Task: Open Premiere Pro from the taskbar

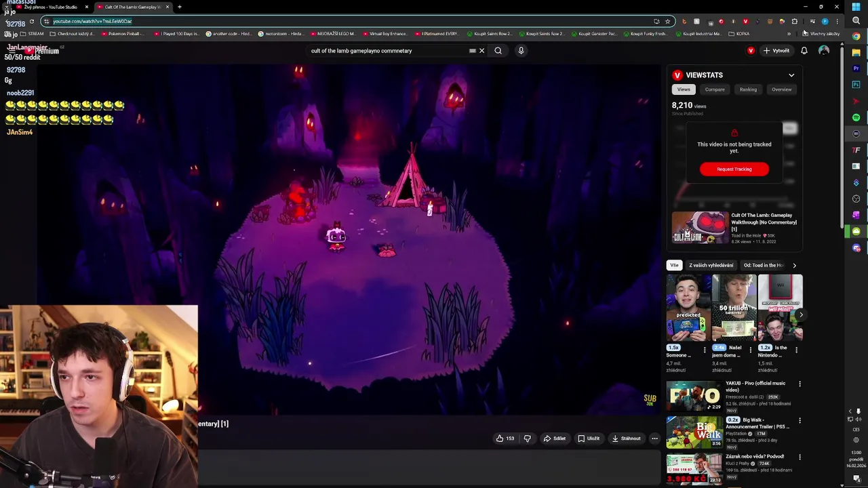Action: click(x=856, y=68)
